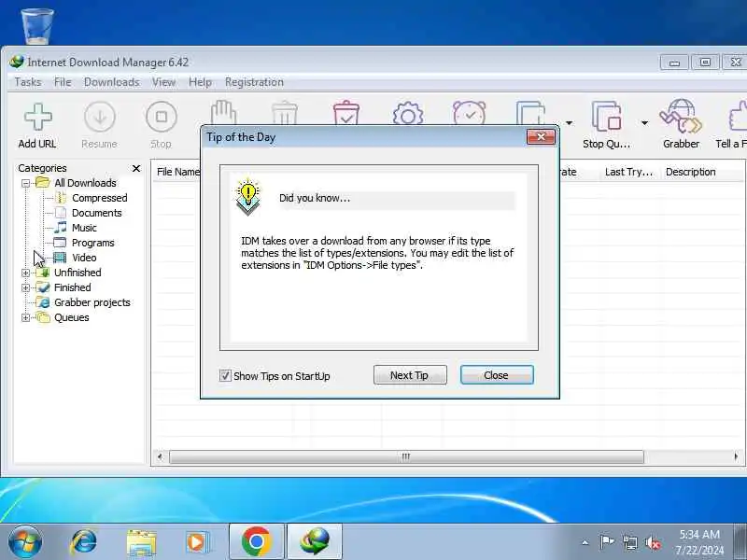Expand the Unfinished tree node

(x=26, y=273)
